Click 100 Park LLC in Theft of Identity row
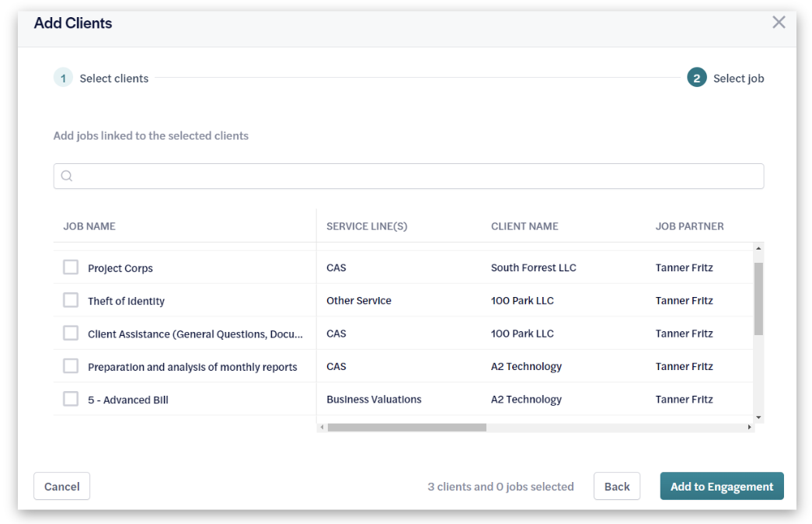Viewport: 812px width, 524px height. click(522, 301)
